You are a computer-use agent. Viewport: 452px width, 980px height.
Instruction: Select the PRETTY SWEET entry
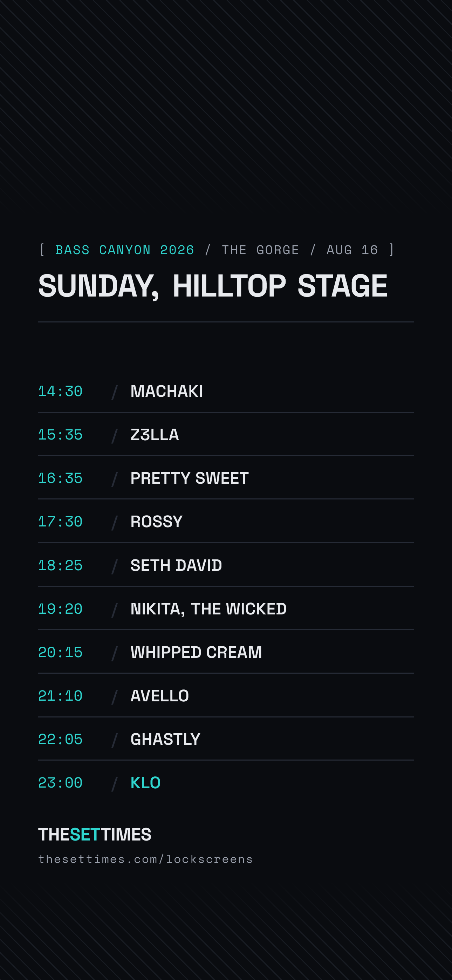pos(226,478)
